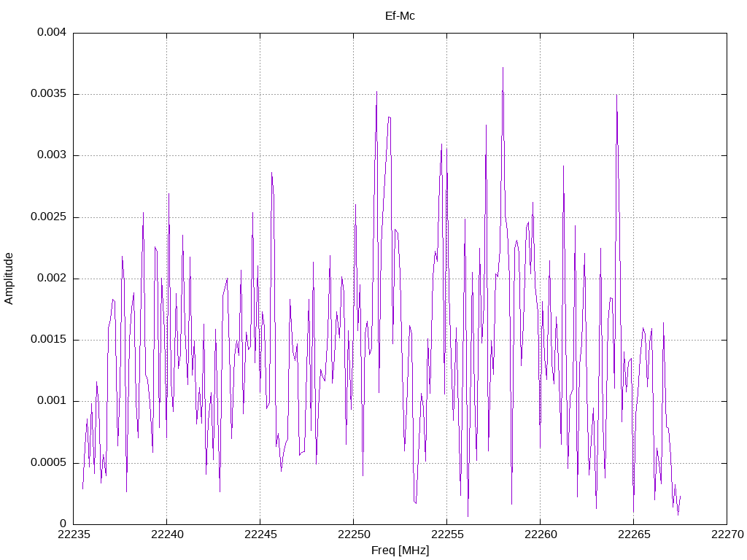Click the y-axis tick label 0.0025
The image size is (747, 560).
pos(49,217)
